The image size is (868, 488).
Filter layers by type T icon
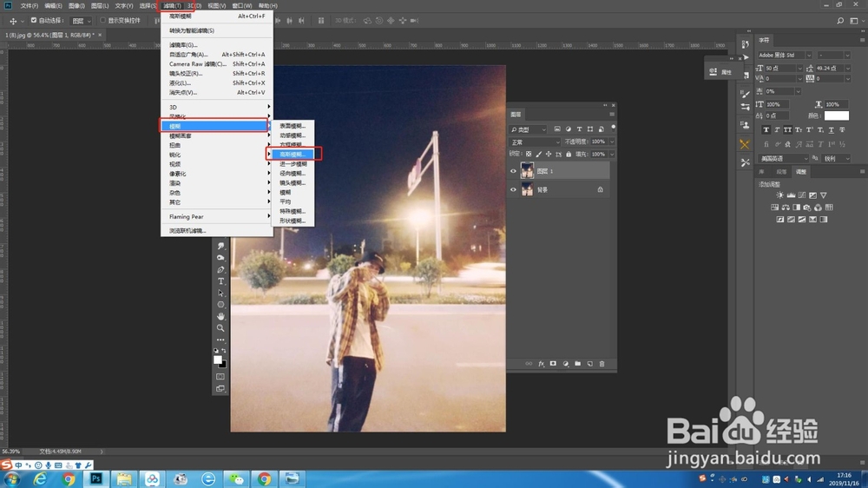(x=579, y=129)
